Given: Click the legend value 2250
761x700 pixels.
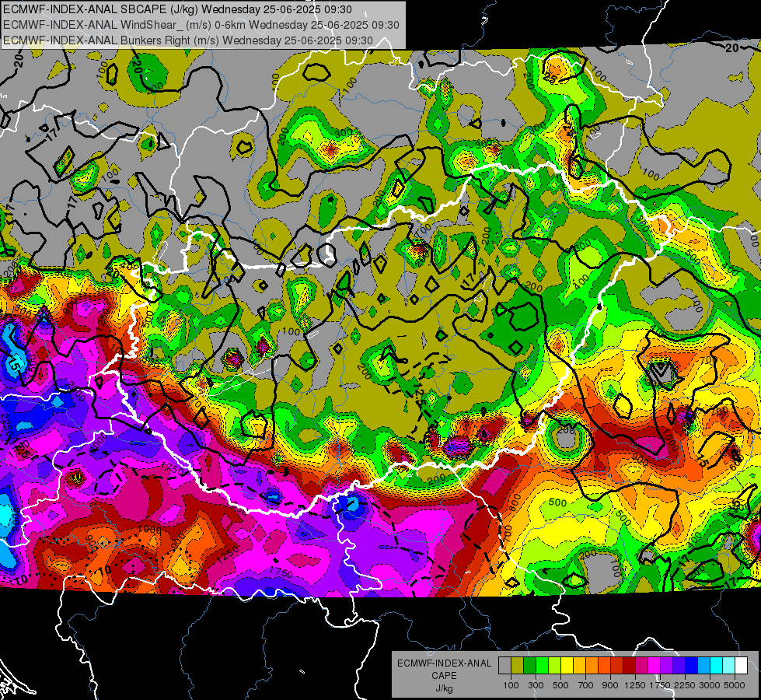Looking at the screenshot, I should coord(686,685).
